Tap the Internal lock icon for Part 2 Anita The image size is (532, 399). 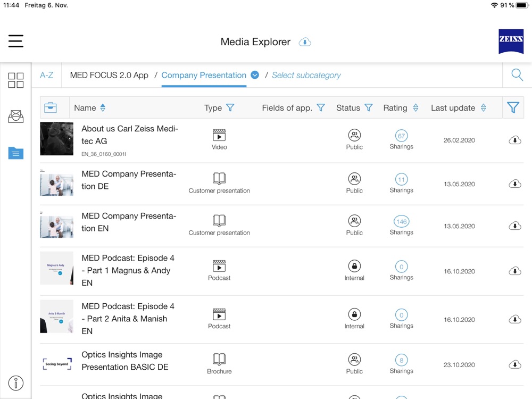[x=354, y=314]
